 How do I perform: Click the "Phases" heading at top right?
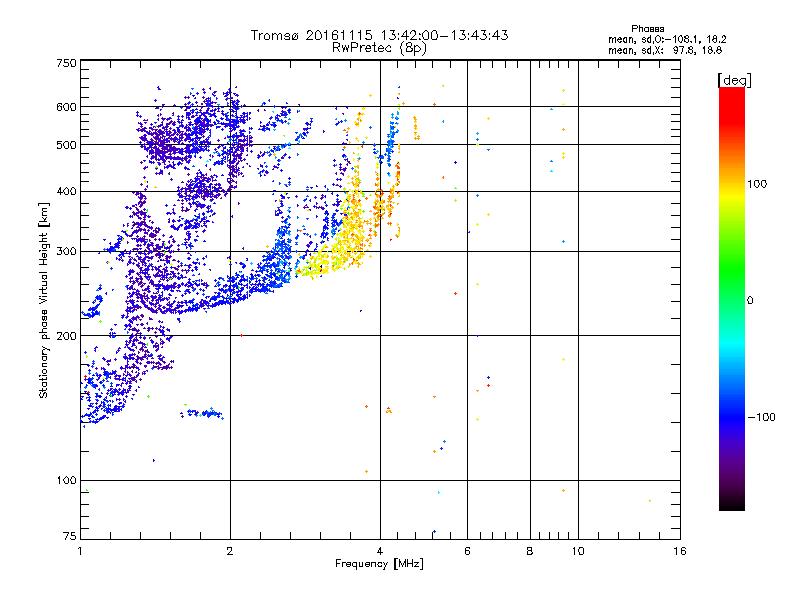pos(647,29)
